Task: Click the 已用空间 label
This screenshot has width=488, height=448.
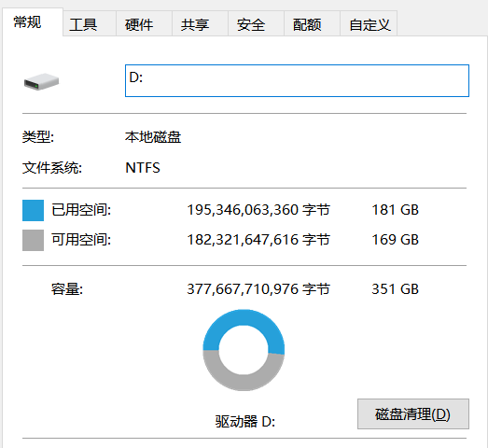Action: pyautogui.click(x=81, y=210)
